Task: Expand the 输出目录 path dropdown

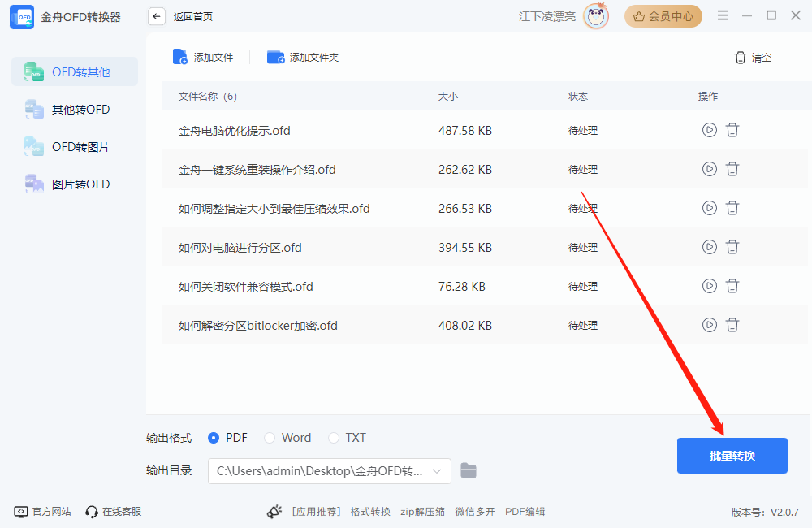Action: [x=437, y=471]
